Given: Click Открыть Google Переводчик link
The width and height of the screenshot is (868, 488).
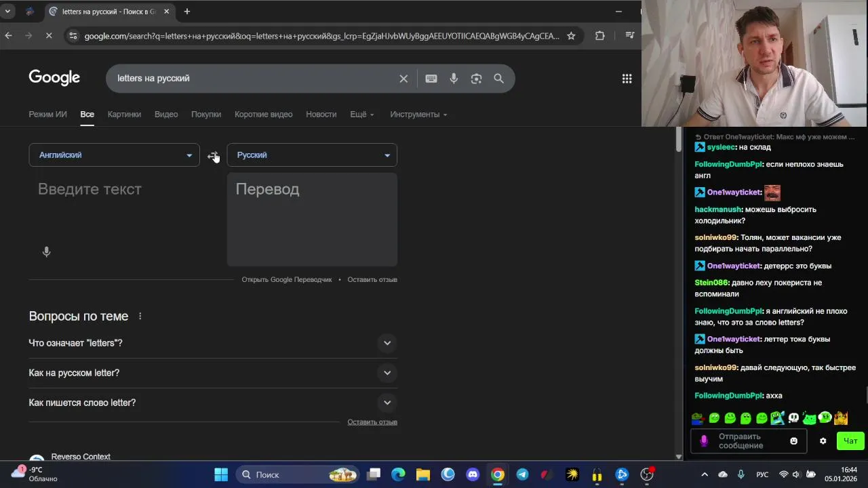Looking at the screenshot, I should tap(287, 280).
